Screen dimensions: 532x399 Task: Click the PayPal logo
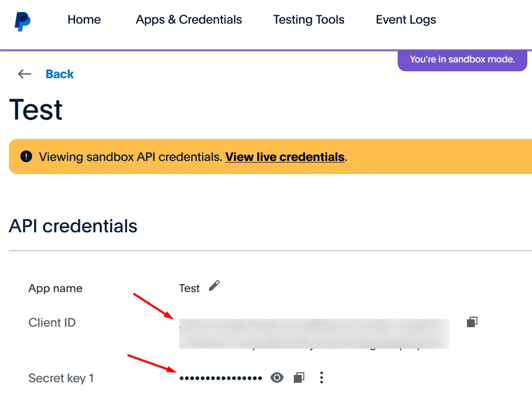point(22,21)
